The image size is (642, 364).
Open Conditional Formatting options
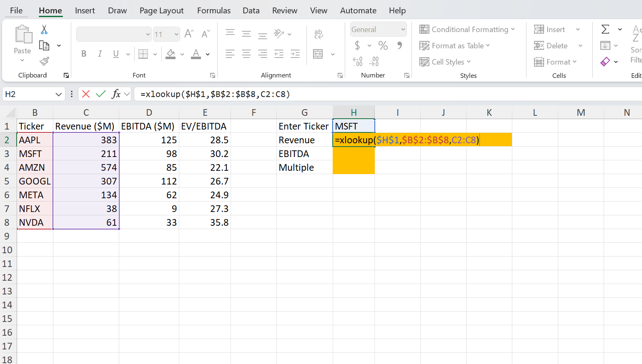467,29
